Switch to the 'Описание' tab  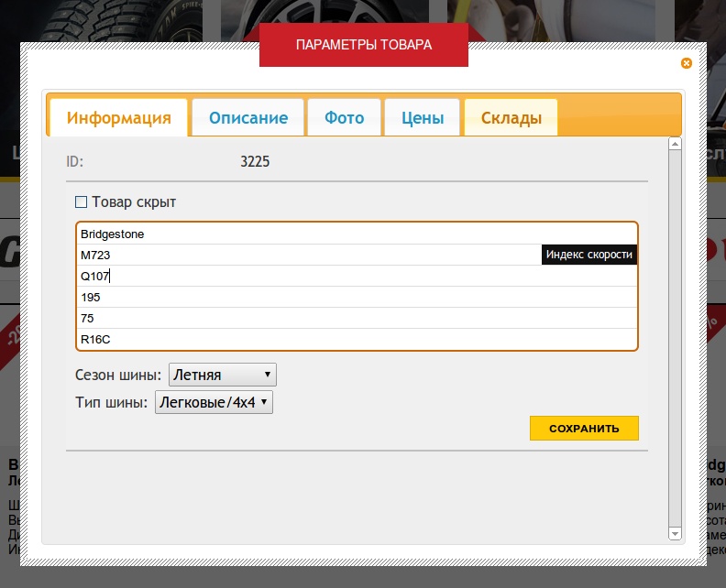(x=247, y=118)
